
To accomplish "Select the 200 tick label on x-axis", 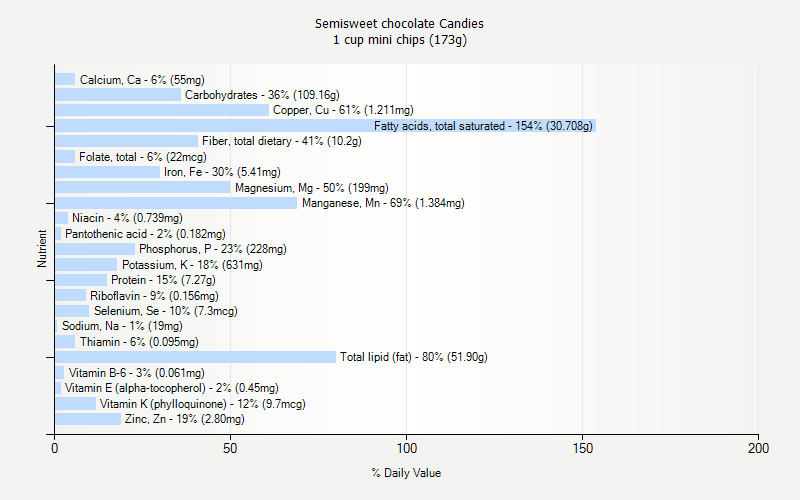I will (x=758, y=450).
